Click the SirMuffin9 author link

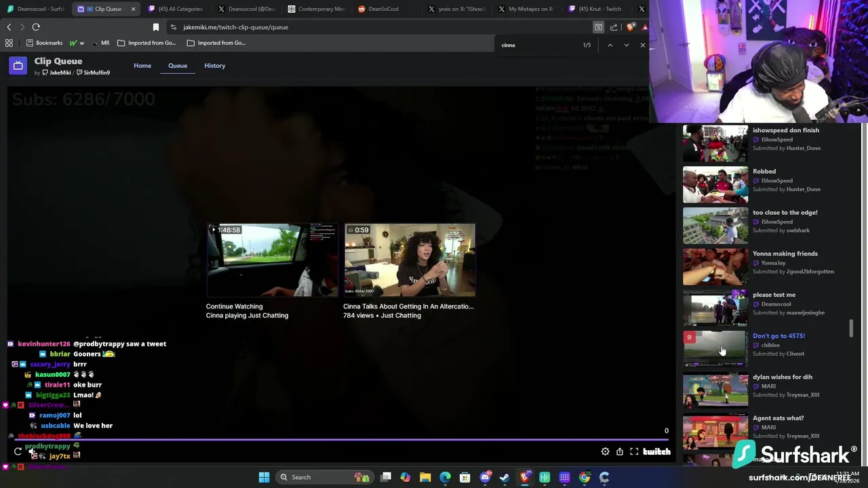pos(93,73)
